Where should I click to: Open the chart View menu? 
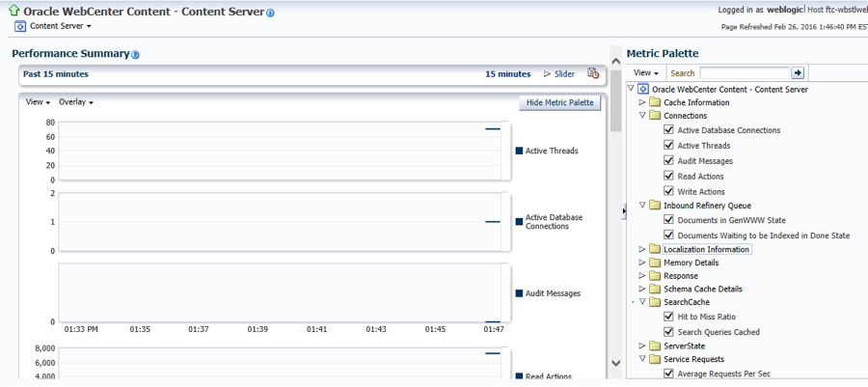[39, 102]
